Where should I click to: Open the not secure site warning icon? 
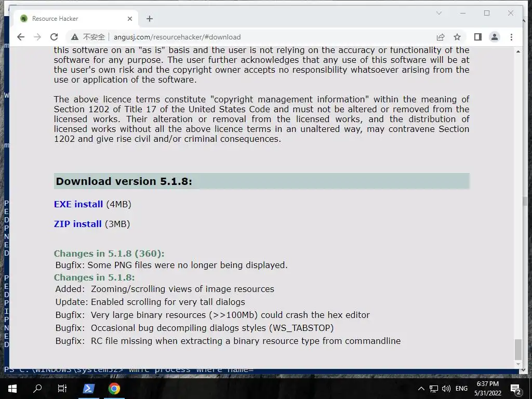coord(75,37)
